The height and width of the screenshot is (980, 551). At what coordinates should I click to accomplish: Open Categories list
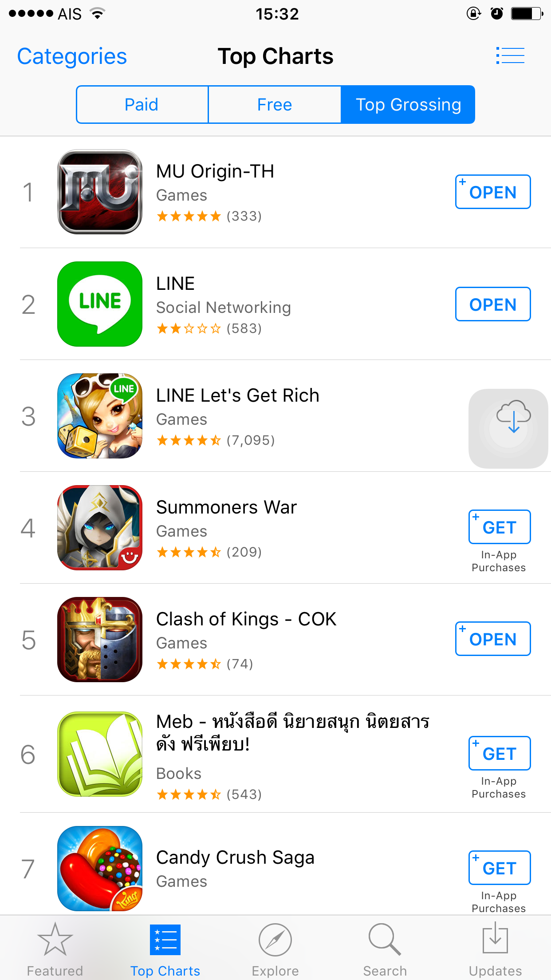(72, 57)
